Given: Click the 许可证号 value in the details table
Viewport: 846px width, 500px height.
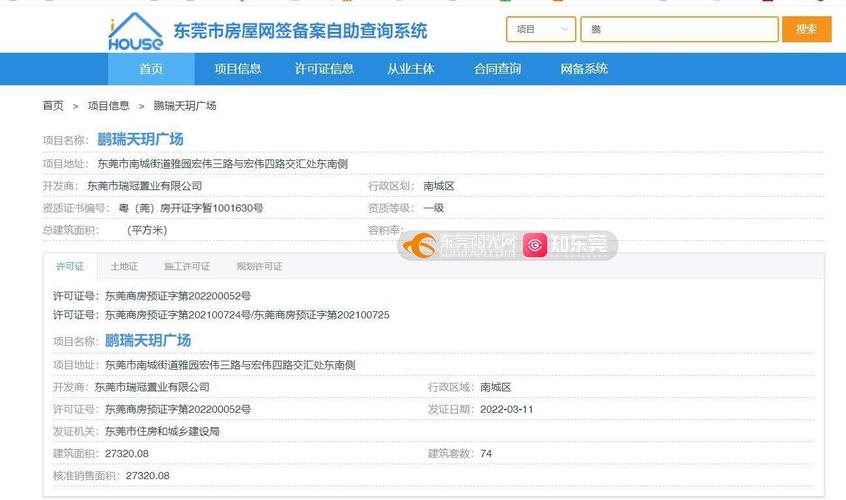Looking at the screenshot, I should (x=178, y=409).
